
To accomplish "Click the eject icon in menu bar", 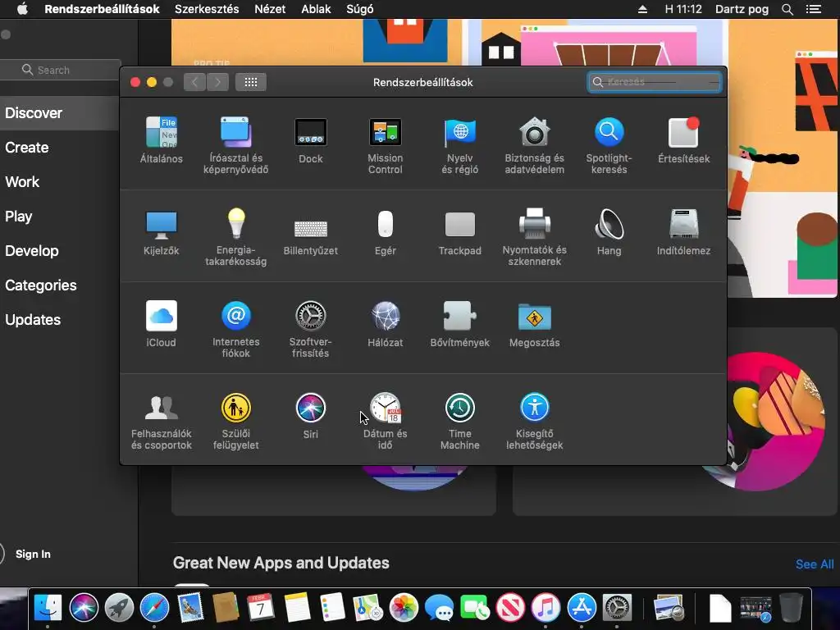I will pos(643,9).
